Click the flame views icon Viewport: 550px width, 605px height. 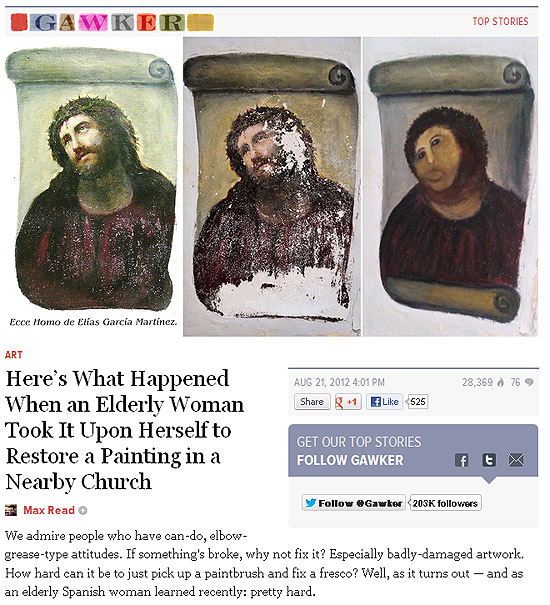(x=501, y=382)
